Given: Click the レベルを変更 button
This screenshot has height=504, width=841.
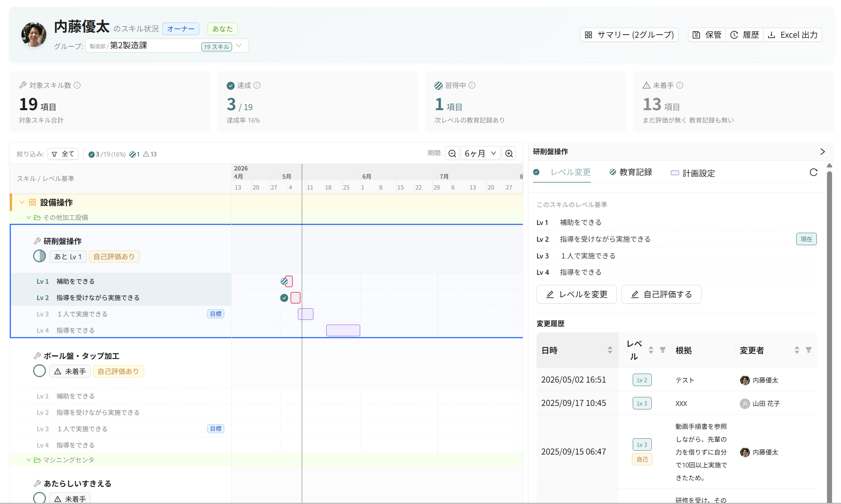Looking at the screenshot, I should (x=577, y=294).
